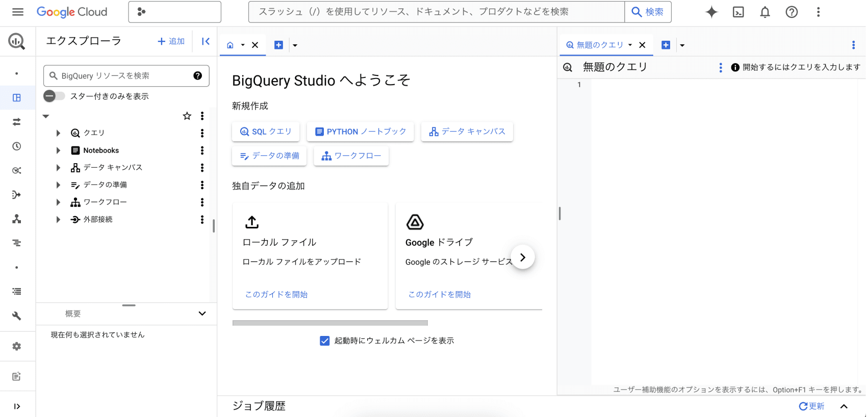Select the home welcome tab
Image resolution: width=868 pixels, height=417 pixels.
230,45
